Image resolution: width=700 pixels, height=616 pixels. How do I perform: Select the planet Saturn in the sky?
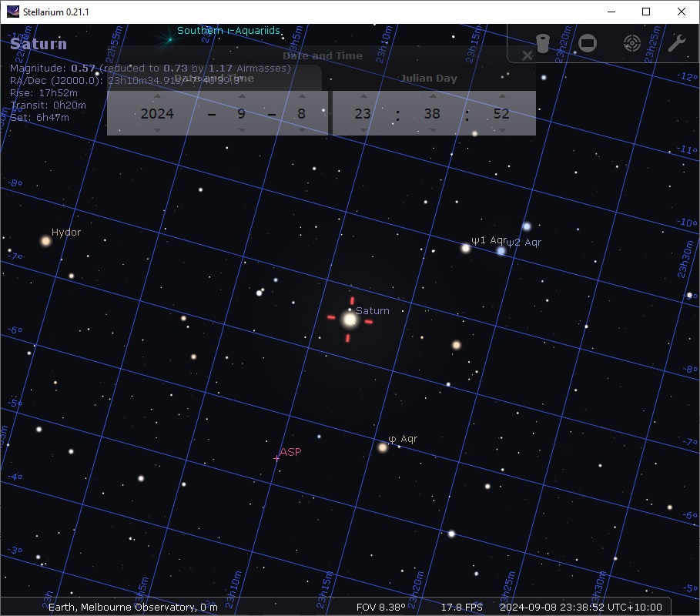click(350, 320)
